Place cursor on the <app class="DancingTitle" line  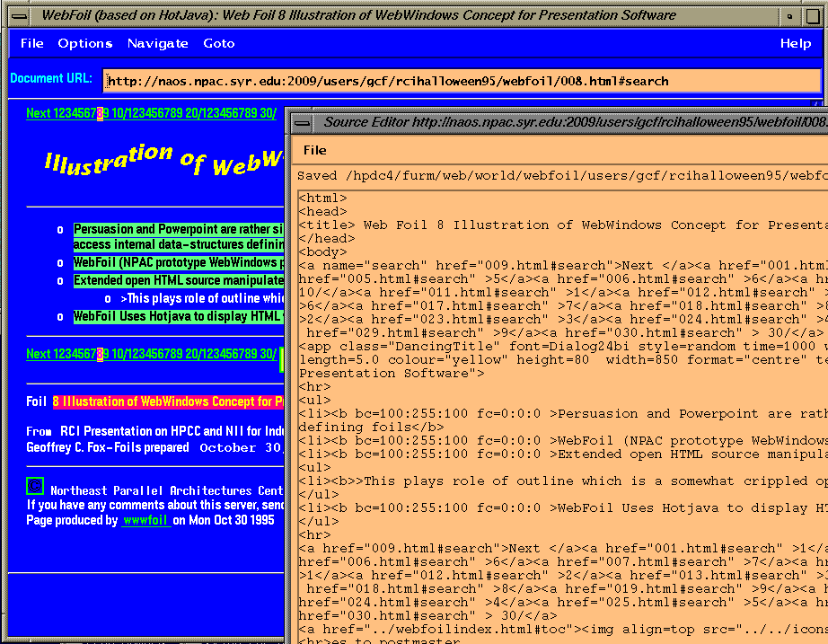(x=563, y=347)
